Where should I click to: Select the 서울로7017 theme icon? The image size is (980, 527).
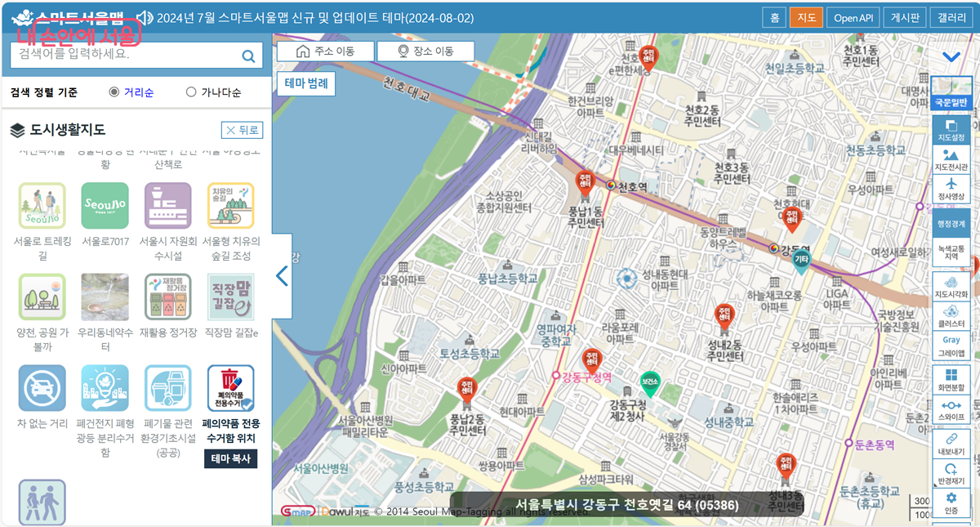coord(105,206)
